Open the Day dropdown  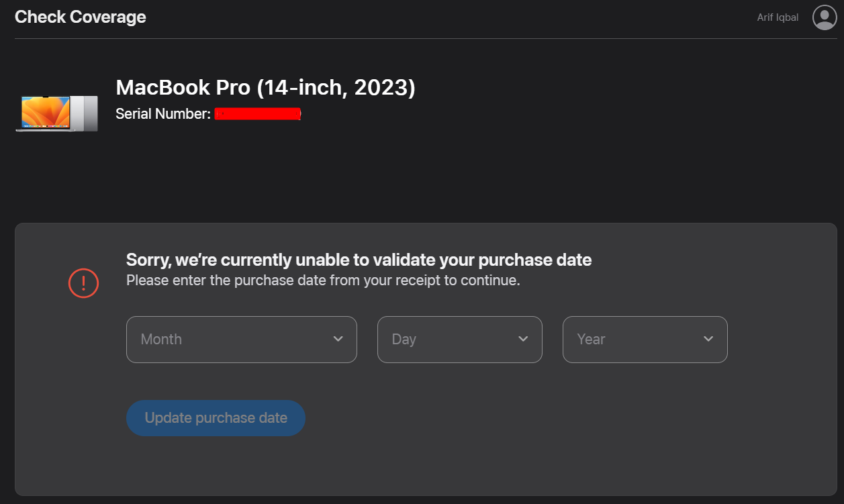[x=459, y=340]
